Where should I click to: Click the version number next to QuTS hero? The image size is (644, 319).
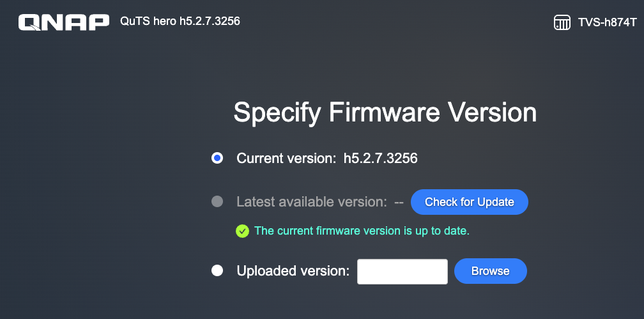coord(210,22)
